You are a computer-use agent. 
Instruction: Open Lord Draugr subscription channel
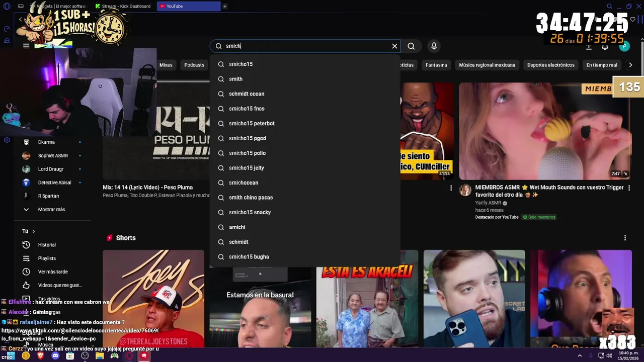click(52, 169)
